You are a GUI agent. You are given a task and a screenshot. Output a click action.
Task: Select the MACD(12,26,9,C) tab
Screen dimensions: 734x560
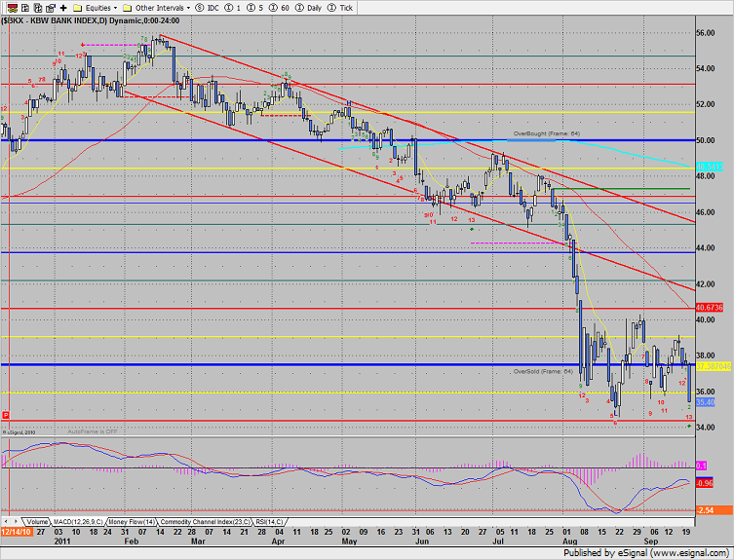point(78,522)
